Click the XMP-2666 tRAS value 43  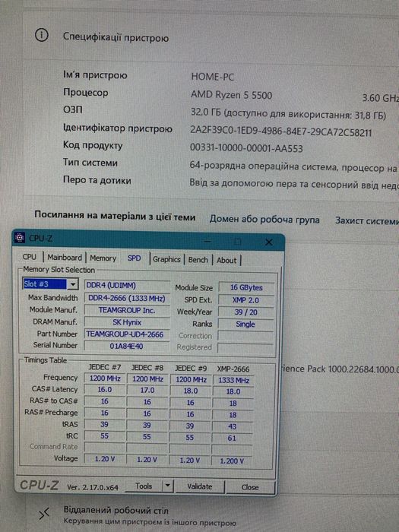(x=233, y=426)
